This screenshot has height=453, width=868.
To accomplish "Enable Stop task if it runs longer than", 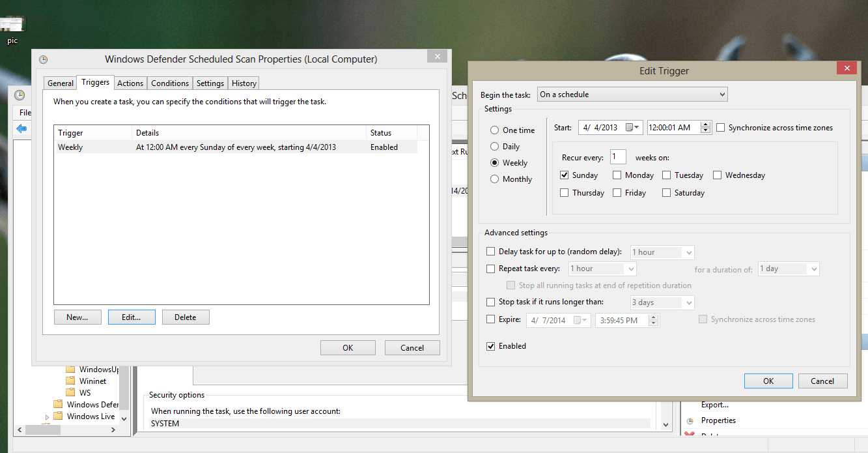I will tap(491, 302).
